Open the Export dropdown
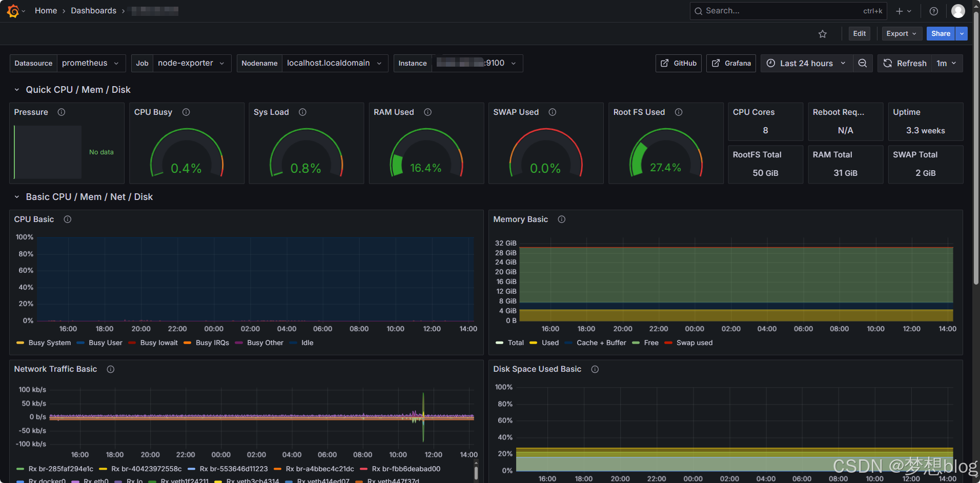 click(902, 33)
